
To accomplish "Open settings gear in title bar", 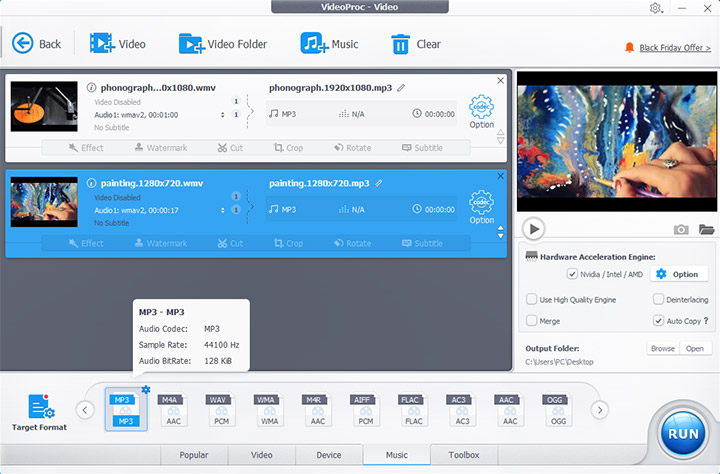I will click(655, 8).
